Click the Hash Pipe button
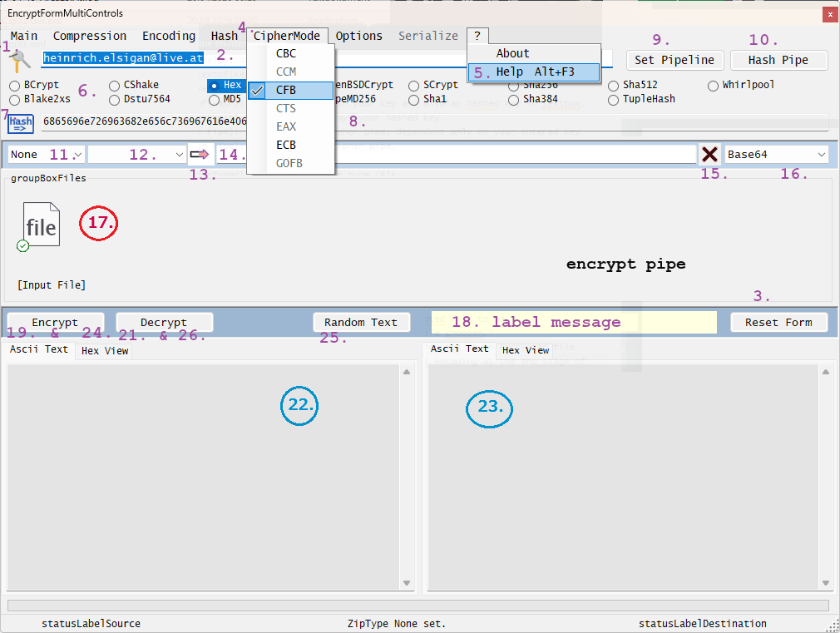This screenshot has width=840, height=633. (778, 60)
